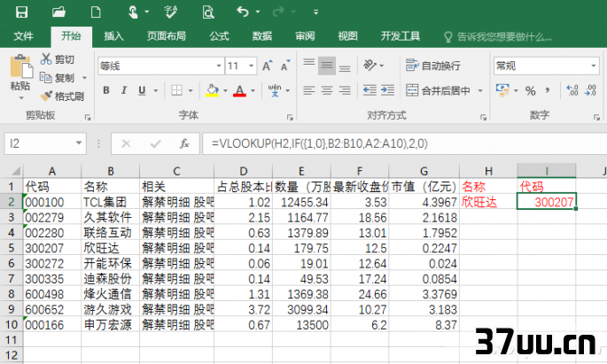The image size is (607, 364).
Task: Click the 告诉我您想要做什么 search box
Action: click(x=498, y=37)
